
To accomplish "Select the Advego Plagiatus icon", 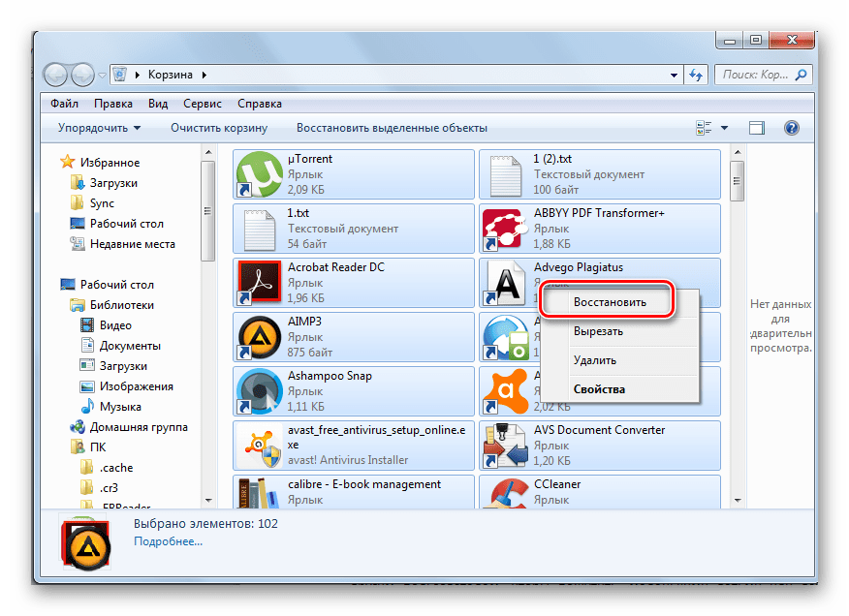I will point(505,283).
